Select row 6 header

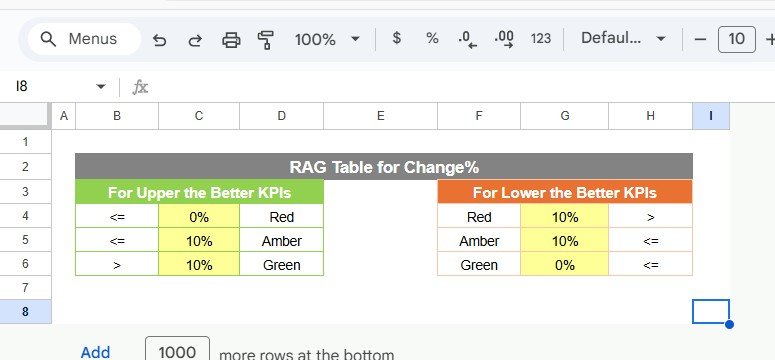[x=25, y=264]
